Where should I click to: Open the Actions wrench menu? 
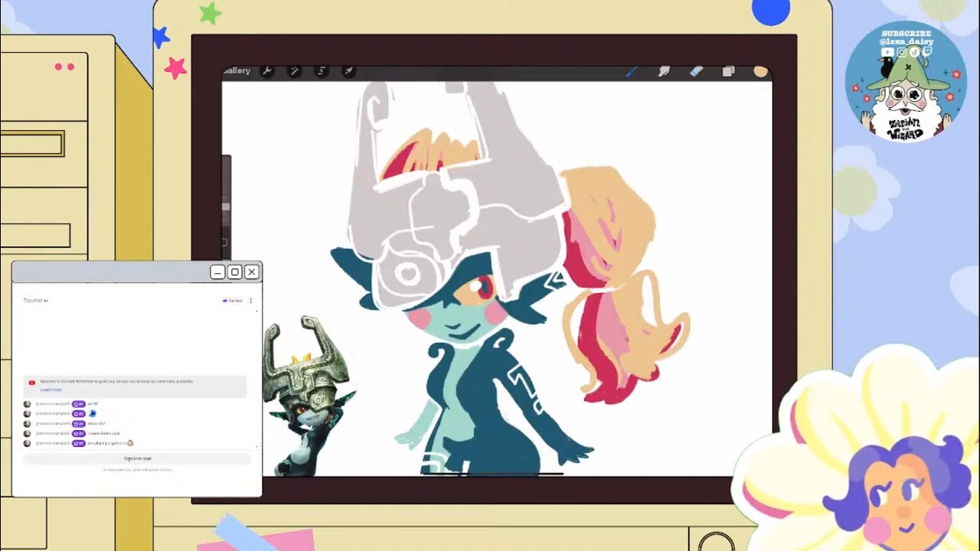tap(267, 70)
